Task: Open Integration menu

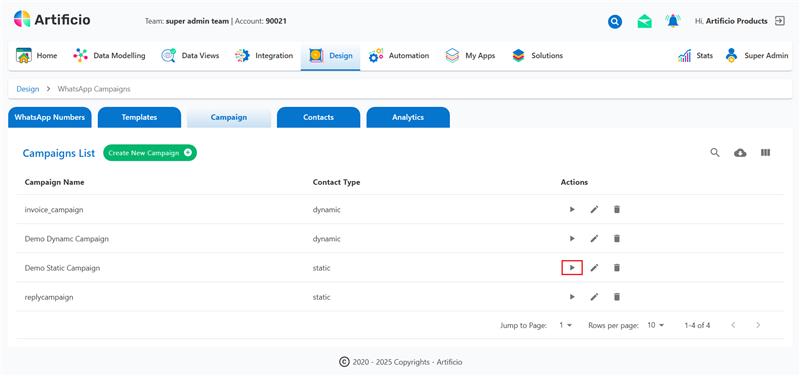Action: click(264, 56)
